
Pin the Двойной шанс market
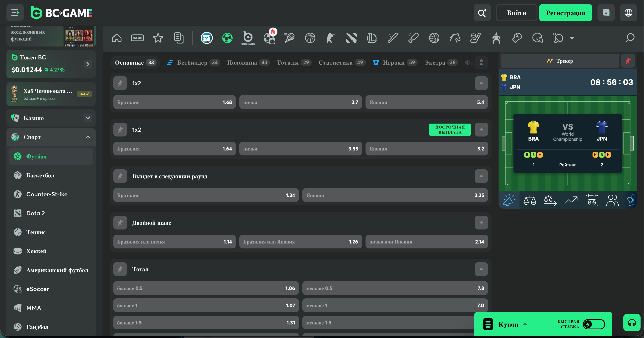point(120,223)
